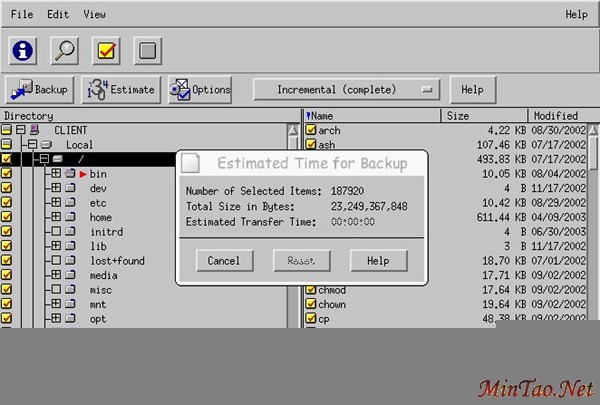Click the folder icon beside etc
Viewport: 600px width, 405px height.
70,202
